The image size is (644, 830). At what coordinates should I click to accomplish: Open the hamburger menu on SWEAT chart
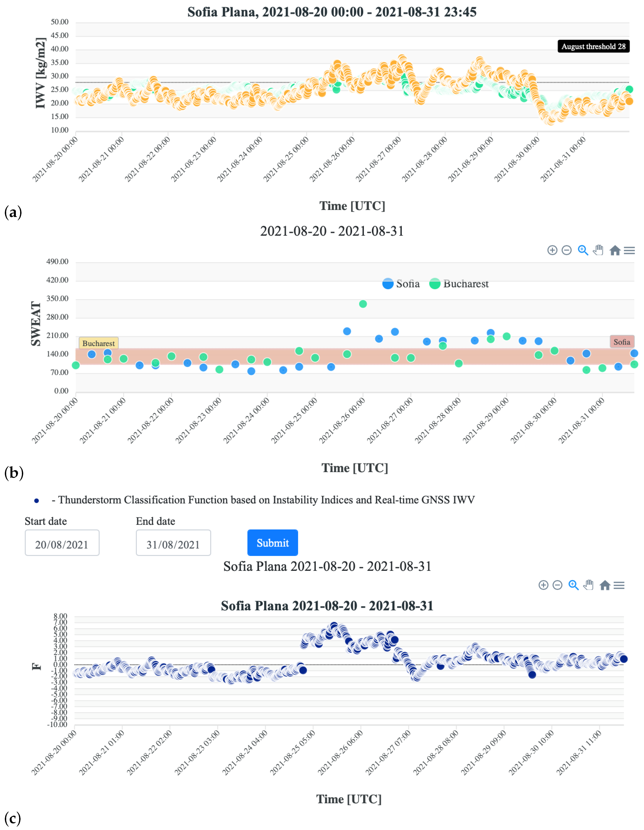click(629, 250)
